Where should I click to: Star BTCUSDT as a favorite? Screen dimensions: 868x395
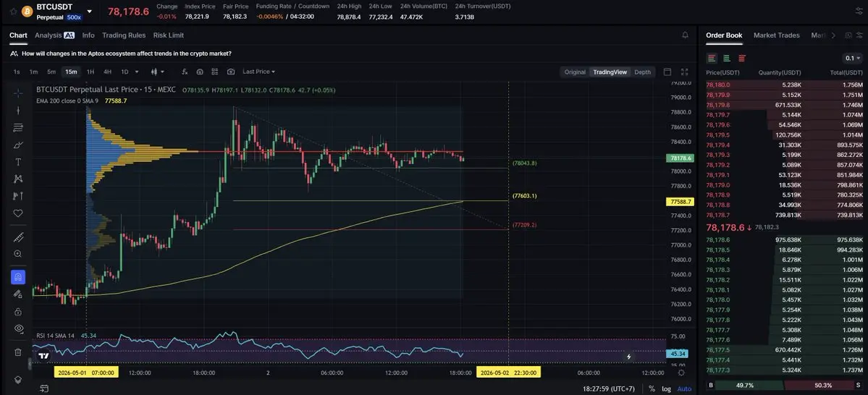point(13,11)
